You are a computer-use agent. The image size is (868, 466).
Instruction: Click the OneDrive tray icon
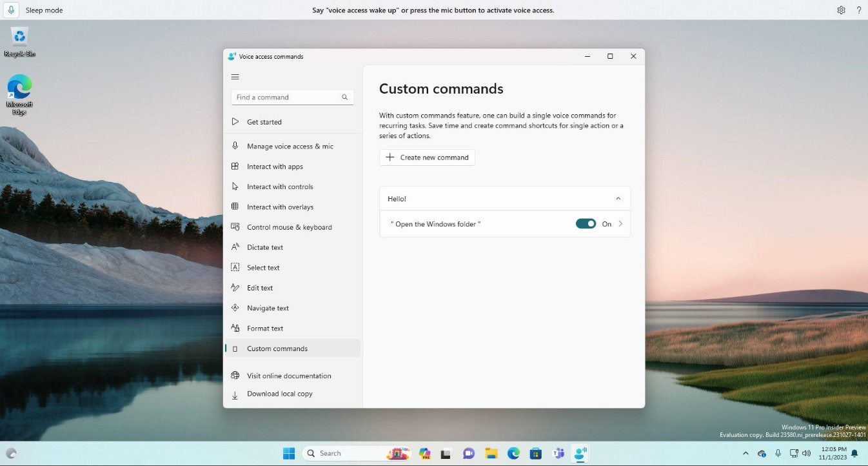pyautogui.click(x=762, y=454)
